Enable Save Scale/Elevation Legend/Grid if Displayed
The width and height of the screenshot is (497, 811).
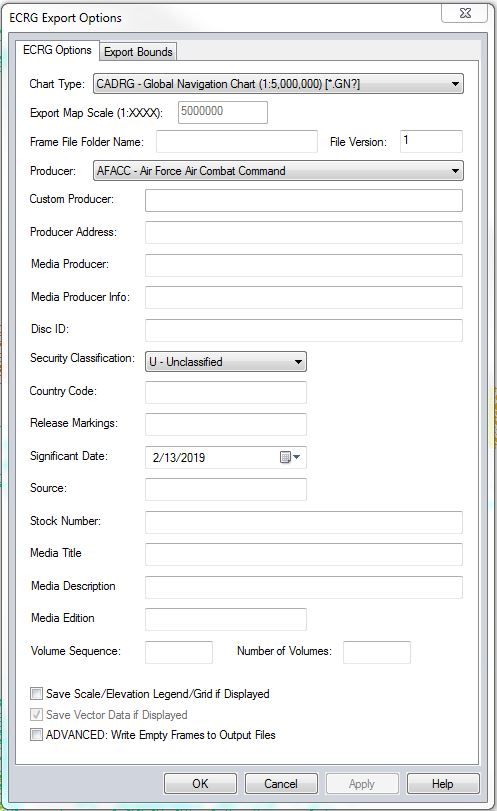(x=36, y=694)
